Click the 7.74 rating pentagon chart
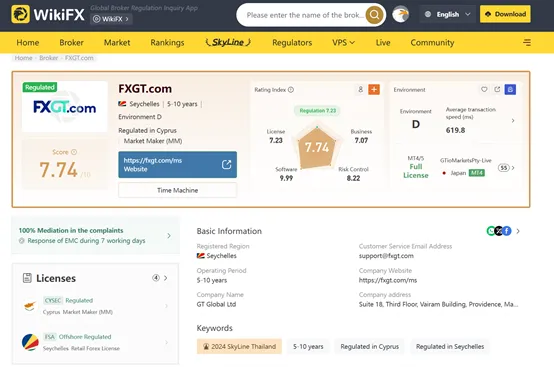554x367 pixels. point(317,147)
